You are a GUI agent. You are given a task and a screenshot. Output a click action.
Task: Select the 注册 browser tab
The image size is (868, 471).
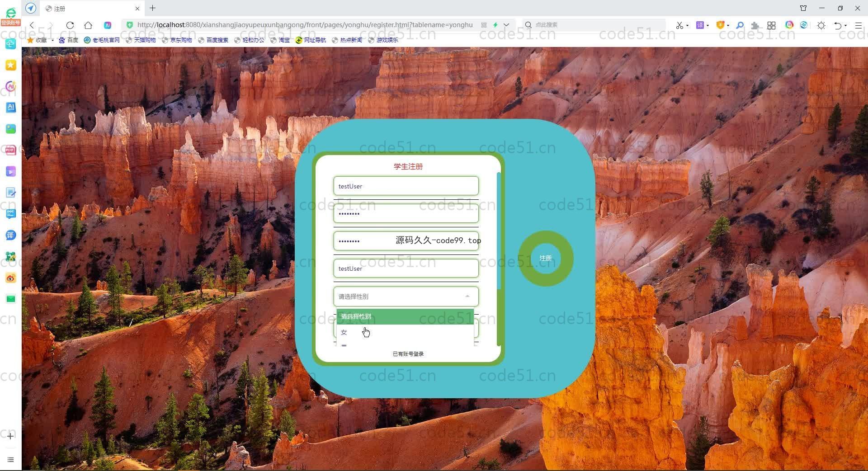[x=92, y=9]
